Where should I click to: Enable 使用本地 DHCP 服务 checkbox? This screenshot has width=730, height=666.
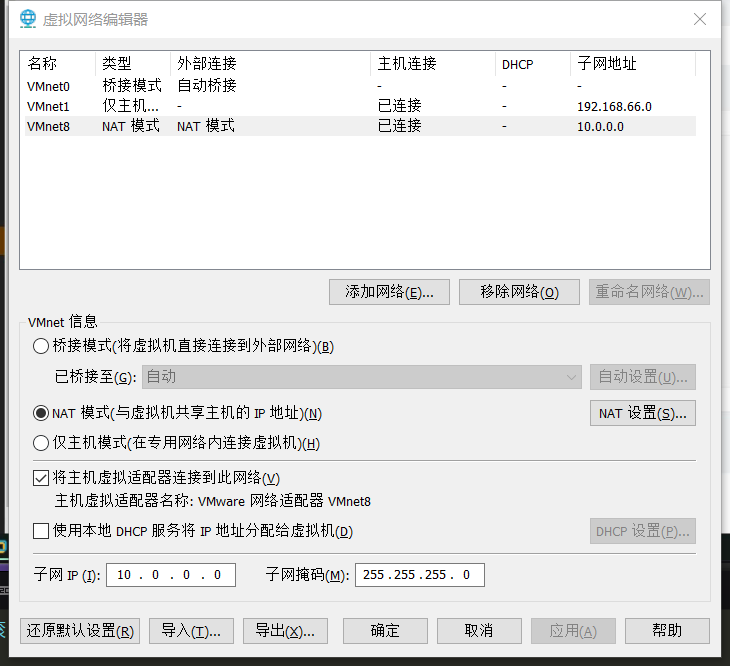click(41, 531)
